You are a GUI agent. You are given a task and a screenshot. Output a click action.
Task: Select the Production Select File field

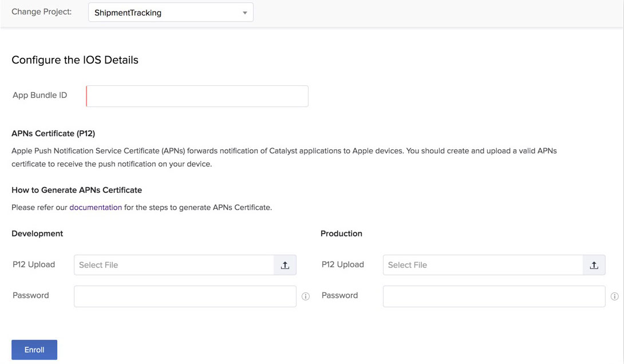(481, 264)
